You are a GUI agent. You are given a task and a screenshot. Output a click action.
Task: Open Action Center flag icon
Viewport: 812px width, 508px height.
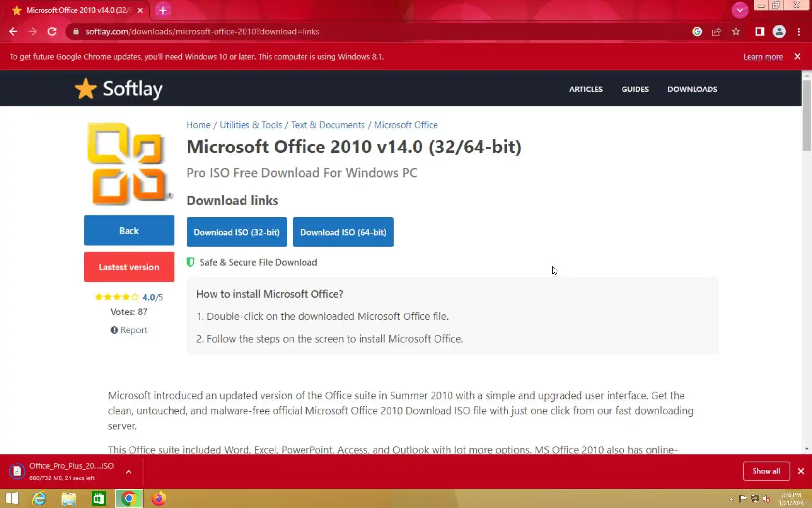743,499
